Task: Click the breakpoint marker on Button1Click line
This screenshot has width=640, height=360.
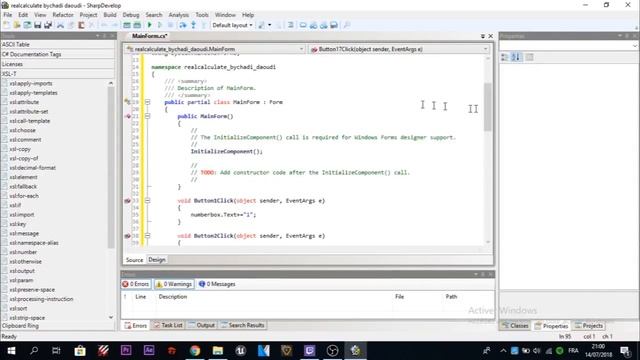Action: coord(128,201)
